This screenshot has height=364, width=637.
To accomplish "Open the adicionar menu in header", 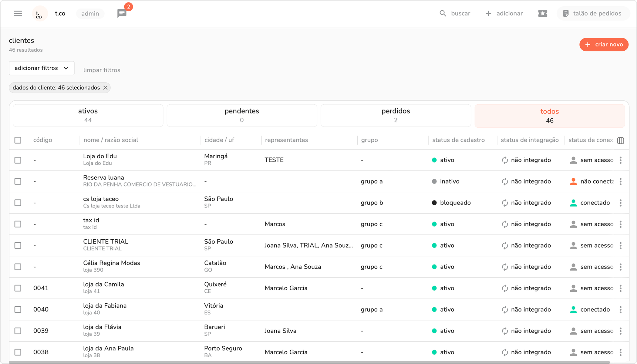I will point(504,13).
